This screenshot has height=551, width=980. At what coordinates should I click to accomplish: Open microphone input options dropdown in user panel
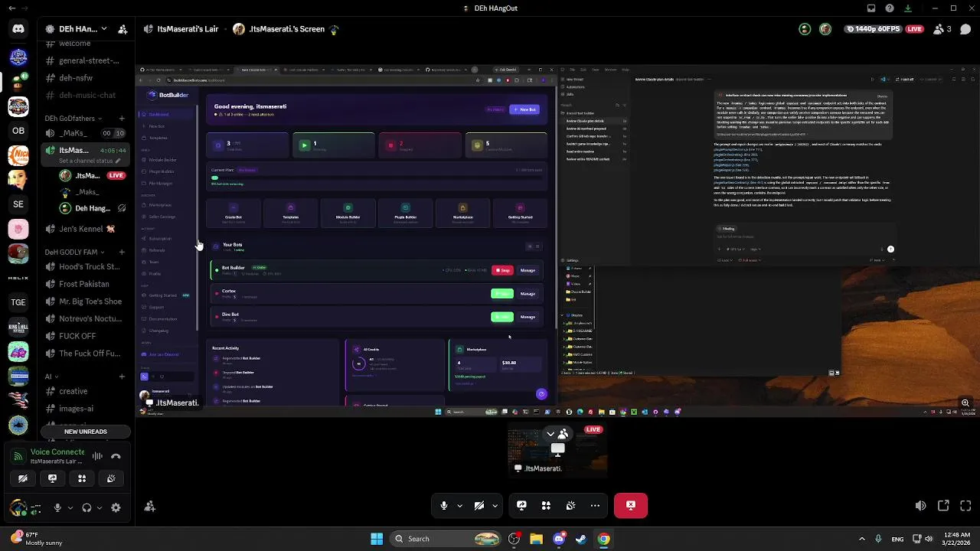pyautogui.click(x=70, y=507)
